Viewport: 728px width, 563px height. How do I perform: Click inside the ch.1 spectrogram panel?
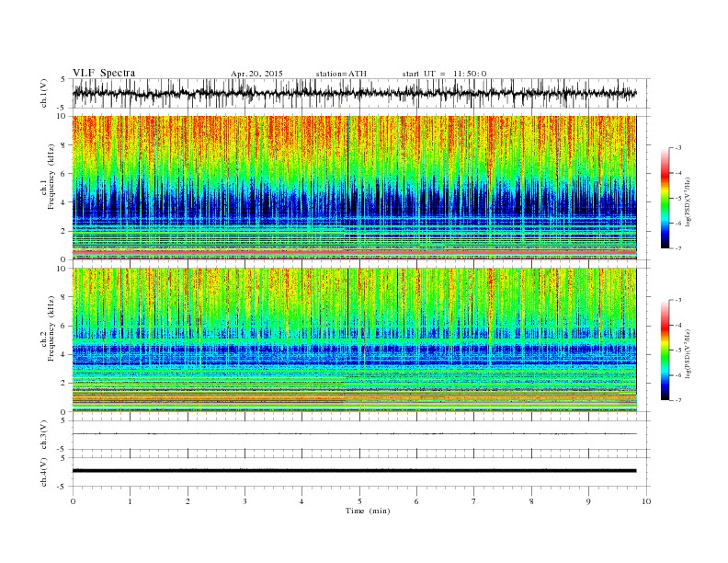point(354,188)
